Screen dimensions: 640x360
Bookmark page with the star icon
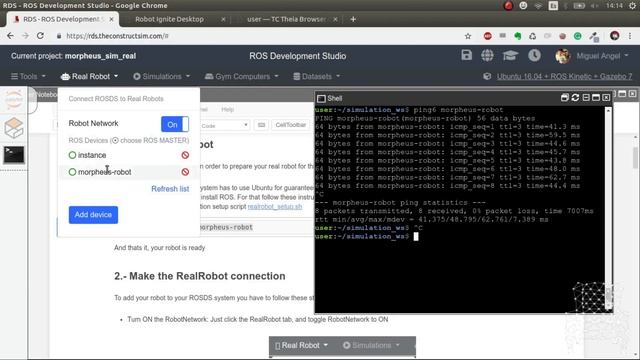pyautogui.click(x=468, y=36)
